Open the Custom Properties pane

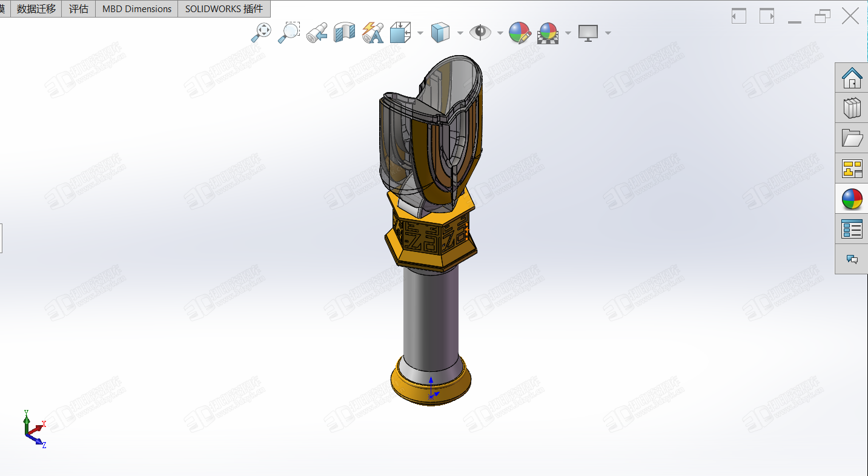tap(852, 229)
